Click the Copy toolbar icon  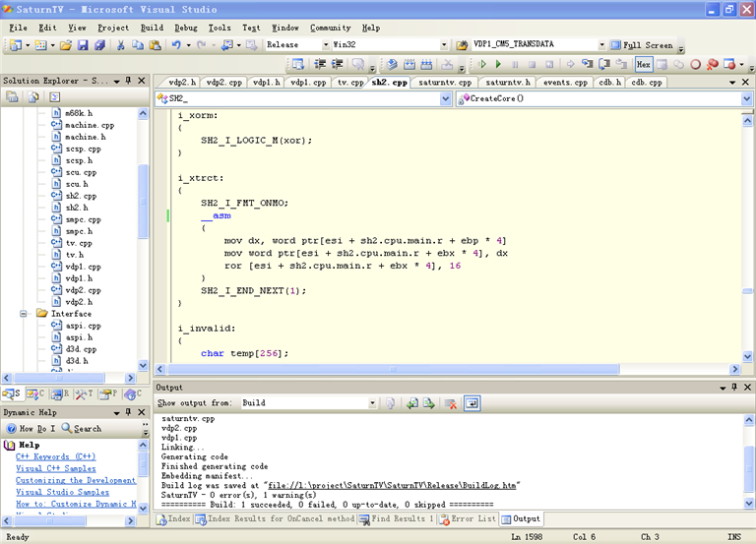click(138, 45)
